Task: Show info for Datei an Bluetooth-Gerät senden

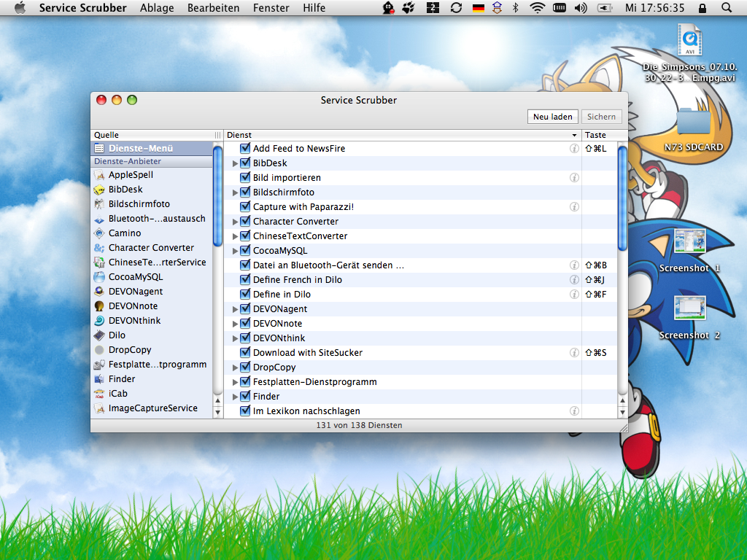Action: click(575, 265)
